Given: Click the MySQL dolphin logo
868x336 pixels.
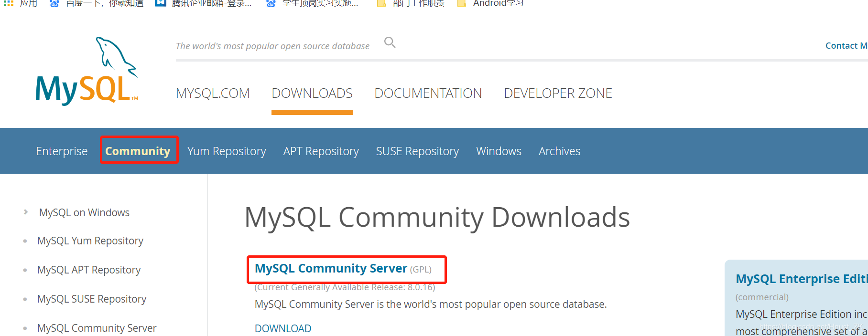Looking at the screenshot, I should click(87, 71).
